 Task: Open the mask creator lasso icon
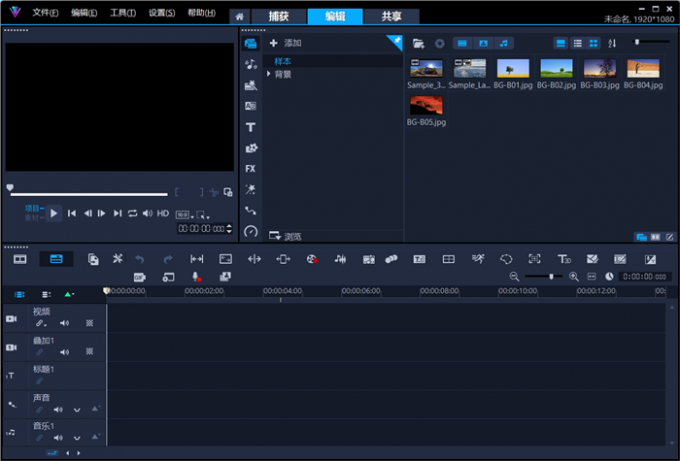tap(506, 259)
